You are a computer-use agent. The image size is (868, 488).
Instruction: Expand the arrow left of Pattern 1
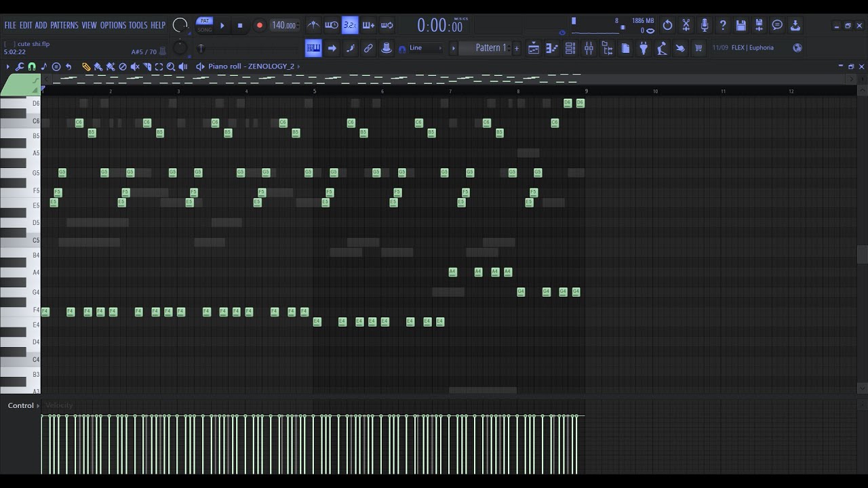click(x=454, y=48)
